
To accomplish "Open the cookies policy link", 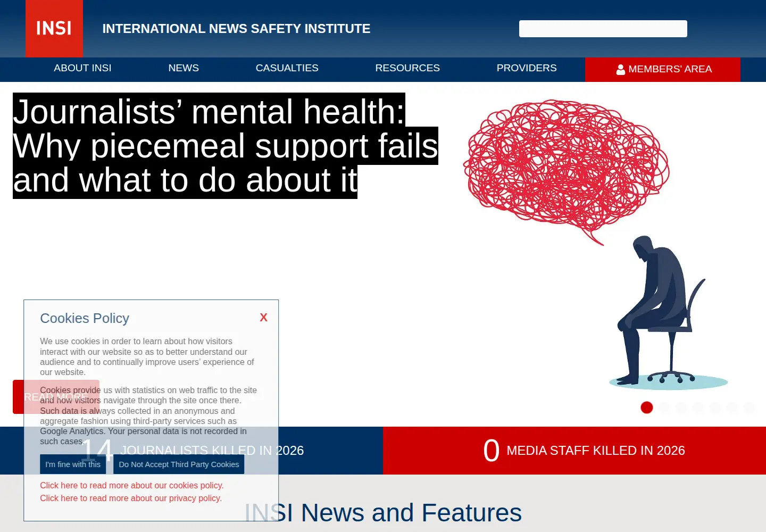I will click(132, 485).
